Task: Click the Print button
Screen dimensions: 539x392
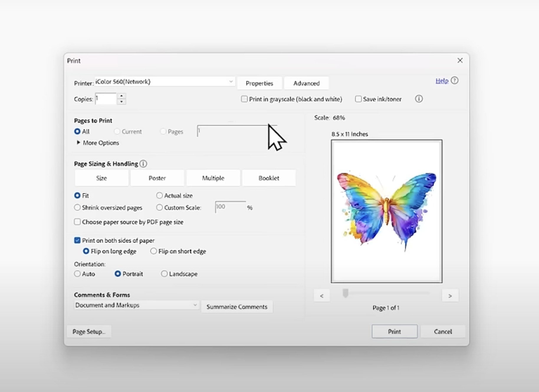Action: click(x=394, y=331)
